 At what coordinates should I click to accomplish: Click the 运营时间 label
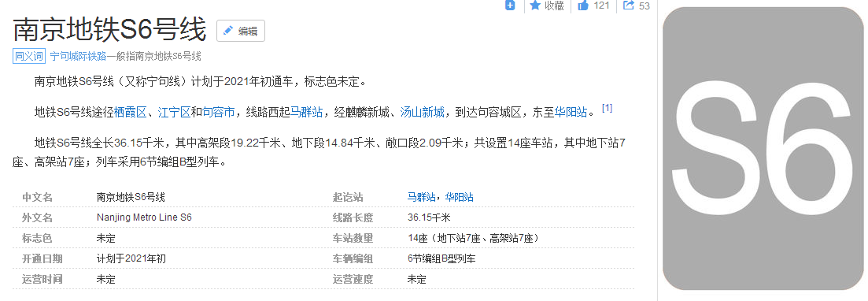42,280
